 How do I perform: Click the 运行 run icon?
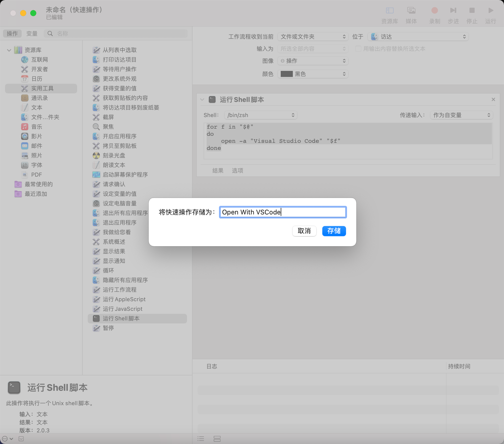(x=490, y=11)
